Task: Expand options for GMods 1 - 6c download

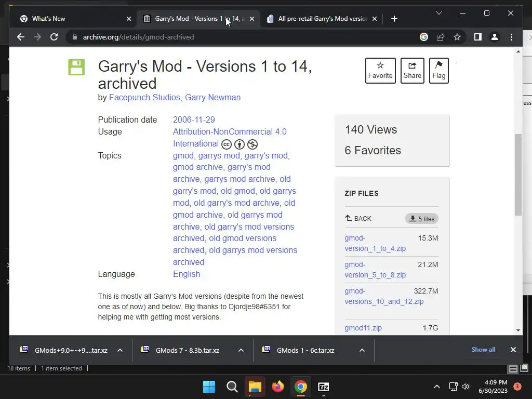Action: (362, 350)
